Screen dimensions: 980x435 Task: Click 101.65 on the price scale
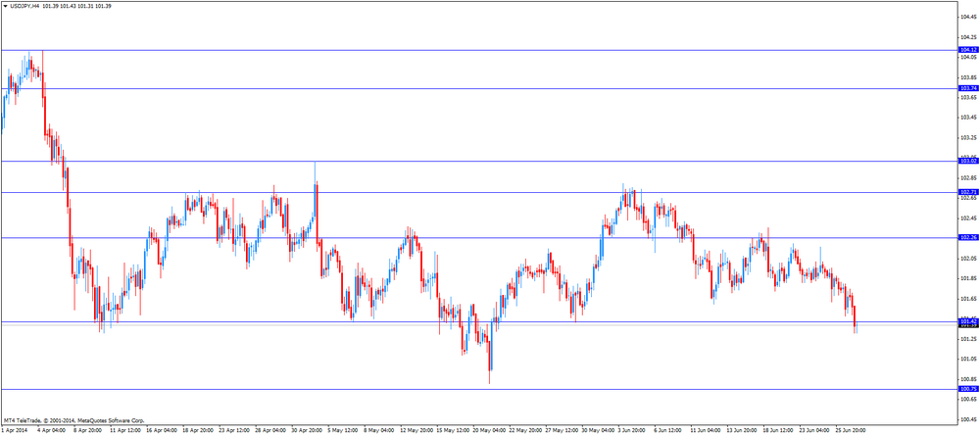969,298
